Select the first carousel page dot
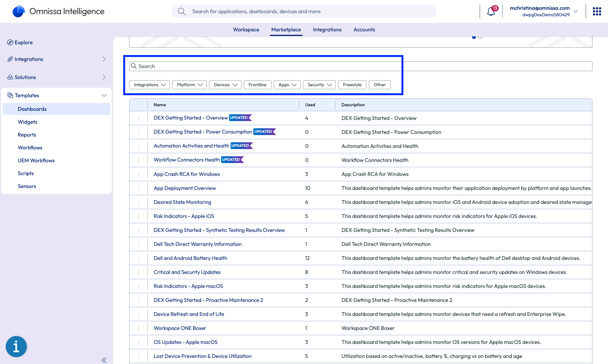This screenshot has width=608, height=364. pyautogui.click(x=474, y=37)
